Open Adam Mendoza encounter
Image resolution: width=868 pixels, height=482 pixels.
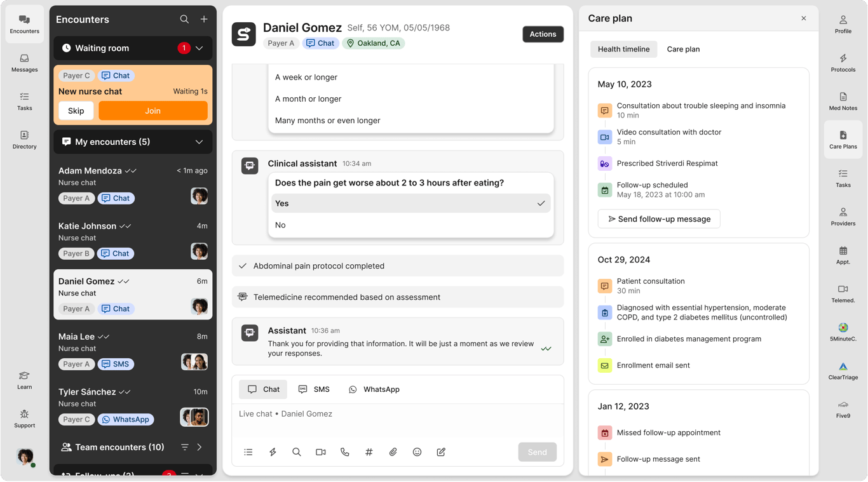coord(133,184)
